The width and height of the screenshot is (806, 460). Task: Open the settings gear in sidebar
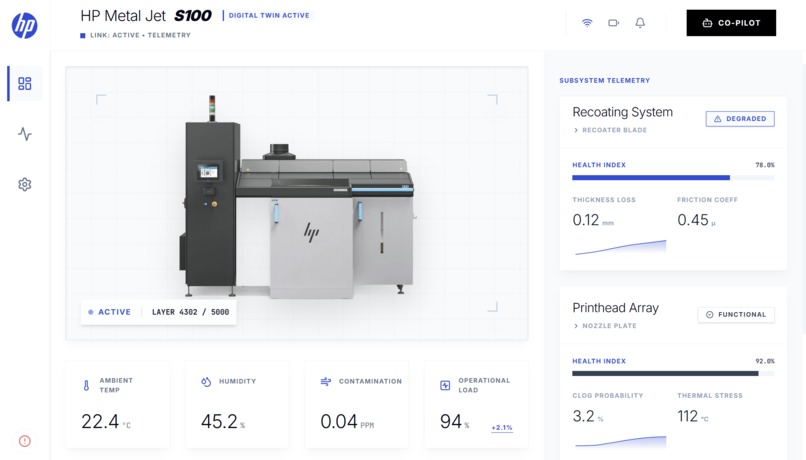tap(25, 185)
